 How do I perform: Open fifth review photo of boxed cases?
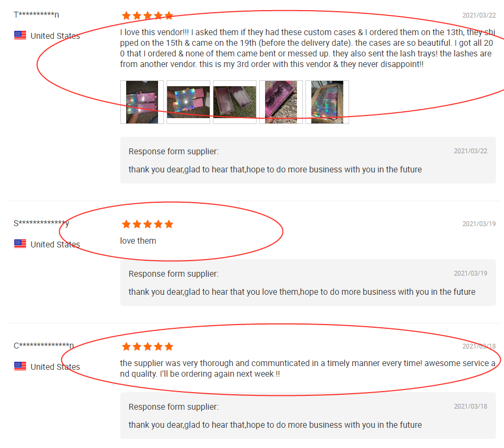click(x=327, y=102)
